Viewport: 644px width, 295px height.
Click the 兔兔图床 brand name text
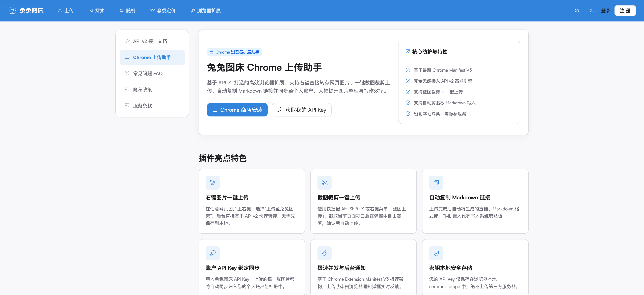(32, 11)
